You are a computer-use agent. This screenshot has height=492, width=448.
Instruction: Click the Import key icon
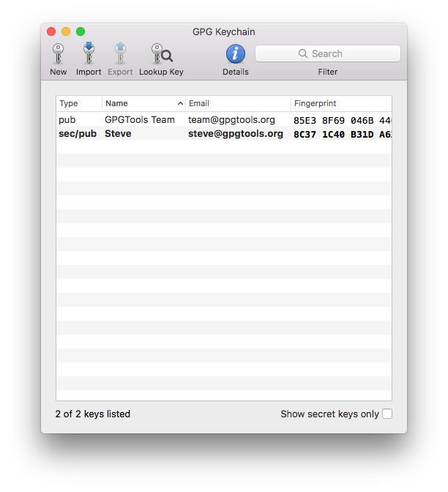[x=89, y=54]
